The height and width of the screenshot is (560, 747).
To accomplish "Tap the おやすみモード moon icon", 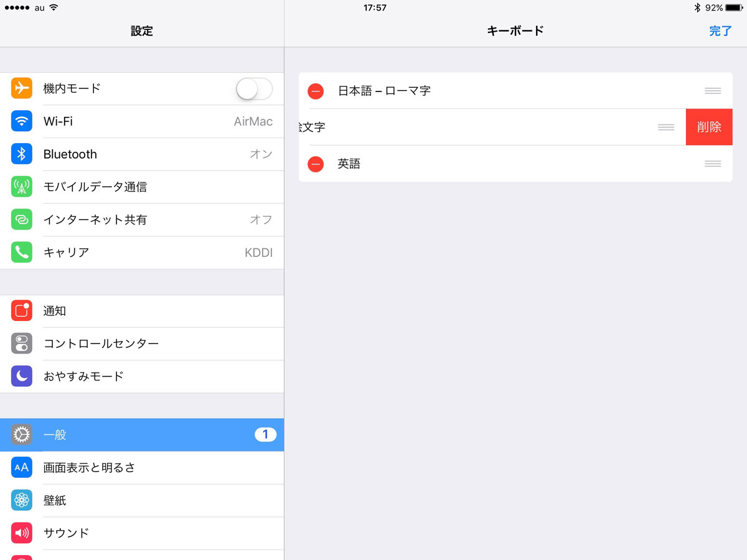I will click(22, 376).
